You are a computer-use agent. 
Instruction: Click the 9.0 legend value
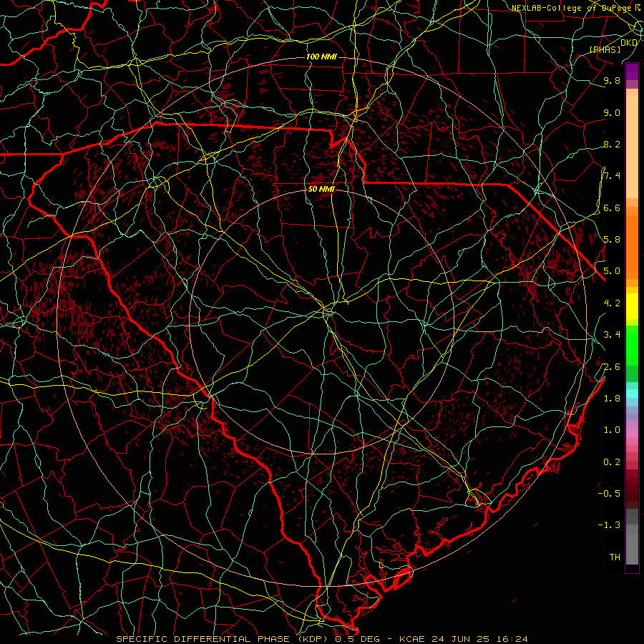[x=612, y=112]
